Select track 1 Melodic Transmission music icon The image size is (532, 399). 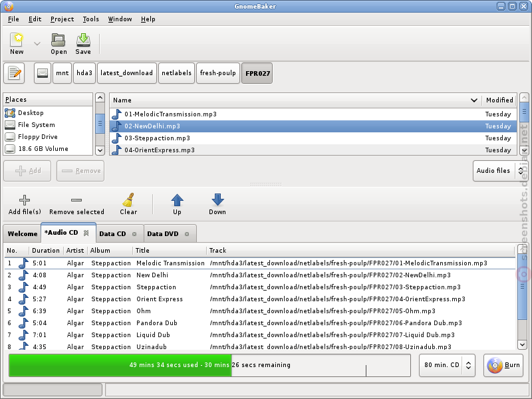tap(23, 263)
